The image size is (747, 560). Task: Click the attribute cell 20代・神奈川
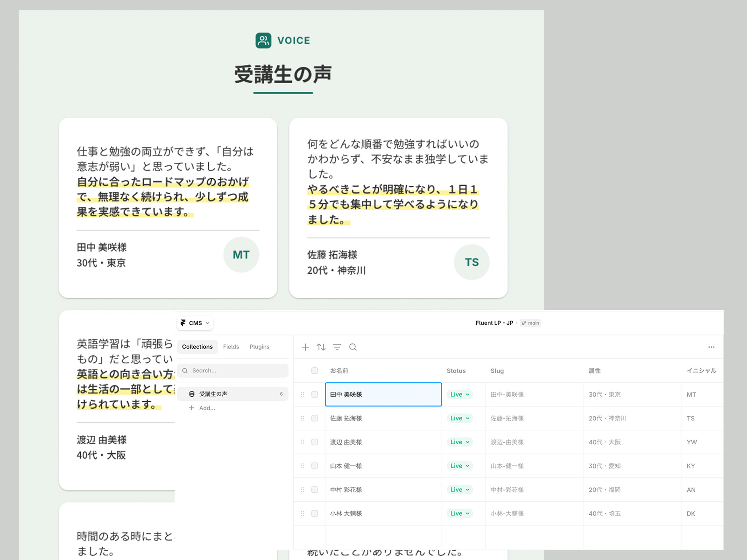point(633,418)
